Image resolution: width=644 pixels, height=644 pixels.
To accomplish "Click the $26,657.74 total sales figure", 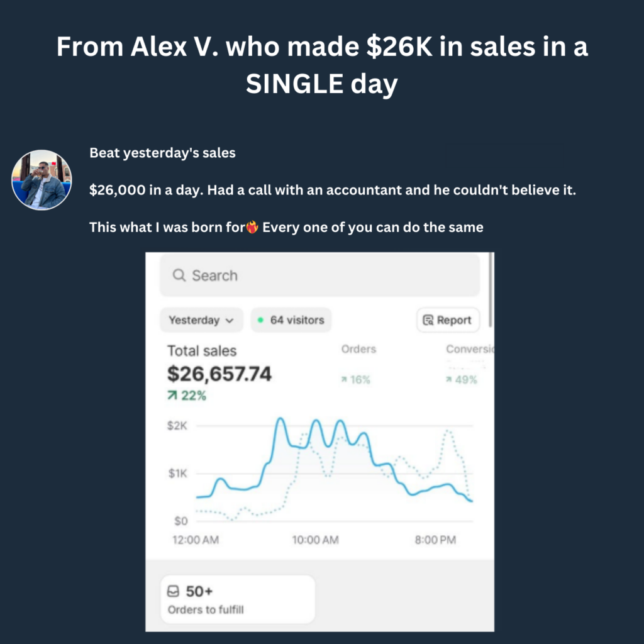I will (219, 374).
